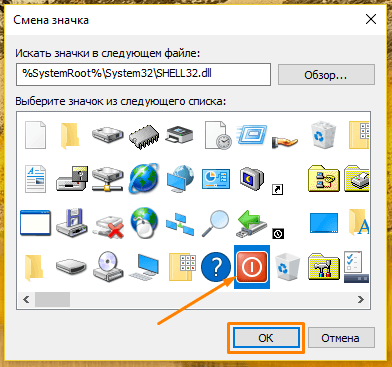The image size is (392, 367).
Task: Choose the control panel chart icon
Action: pyautogui.click(x=216, y=179)
